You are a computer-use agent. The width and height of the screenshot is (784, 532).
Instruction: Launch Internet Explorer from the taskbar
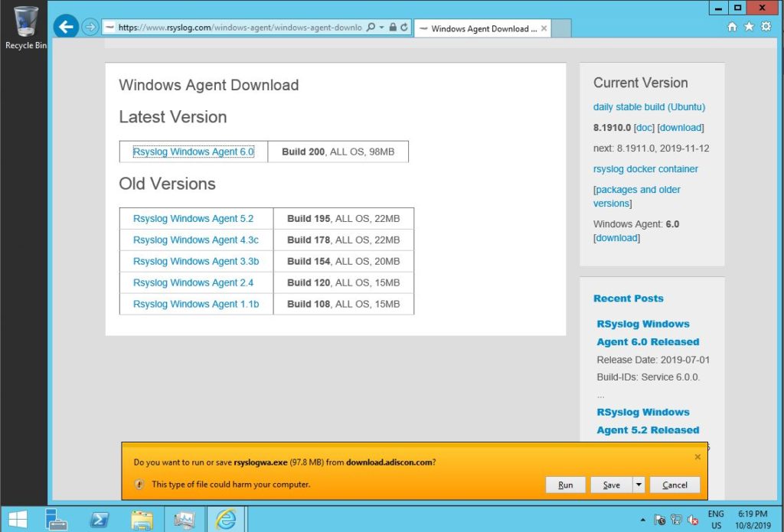tap(226, 518)
